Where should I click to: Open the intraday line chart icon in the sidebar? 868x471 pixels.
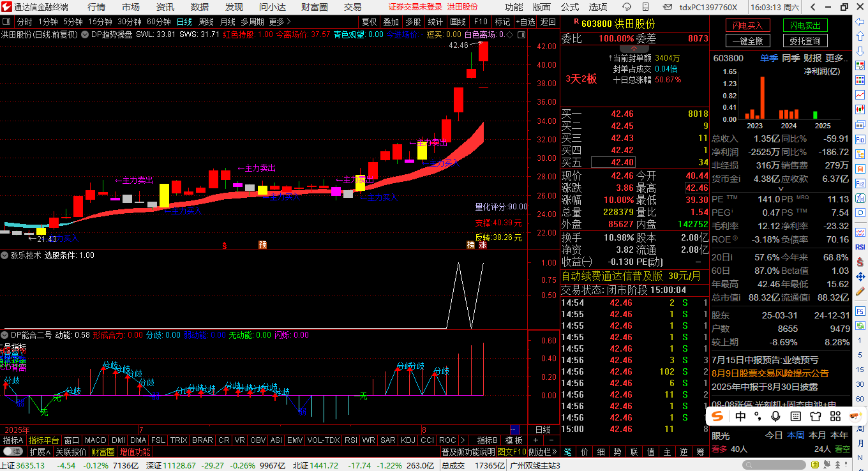860,94
